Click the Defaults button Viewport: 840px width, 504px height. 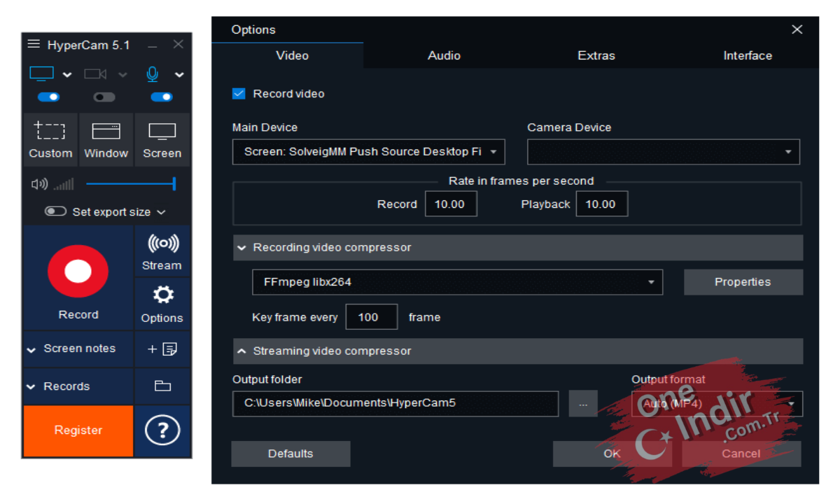(x=290, y=454)
